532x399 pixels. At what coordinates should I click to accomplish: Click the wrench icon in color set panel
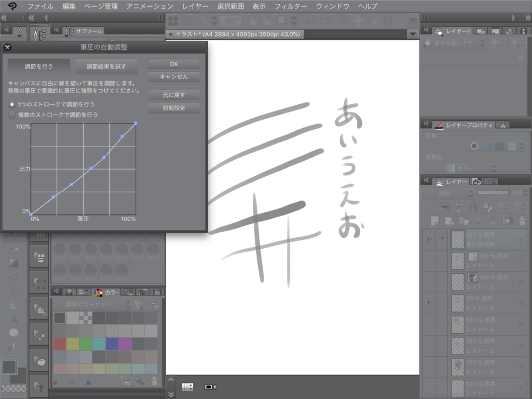[140, 304]
